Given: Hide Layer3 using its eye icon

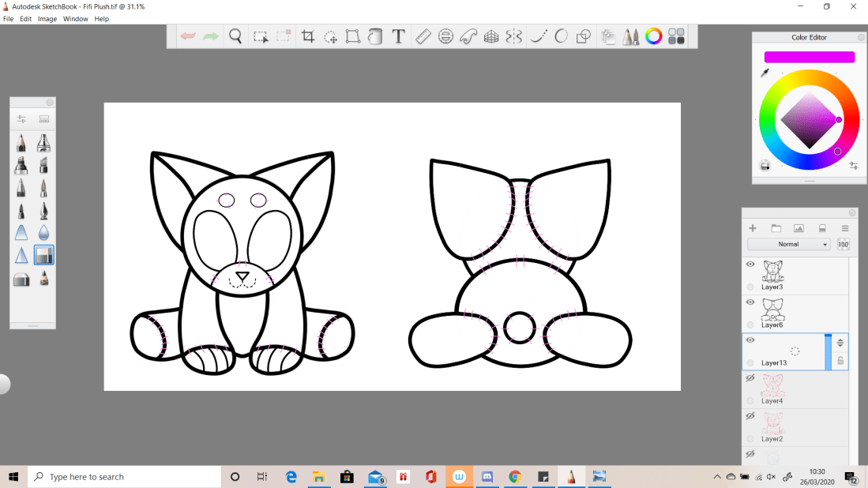Looking at the screenshot, I should click(750, 265).
